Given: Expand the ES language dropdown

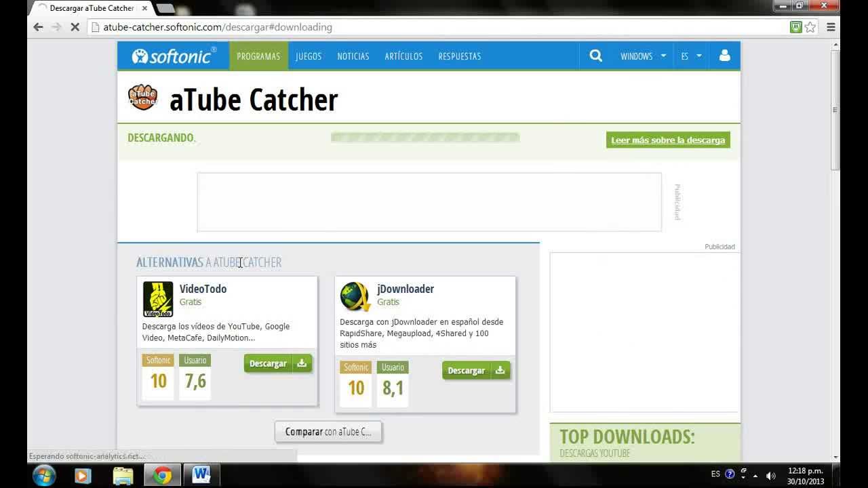Looking at the screenshot, I should point(691,56).
